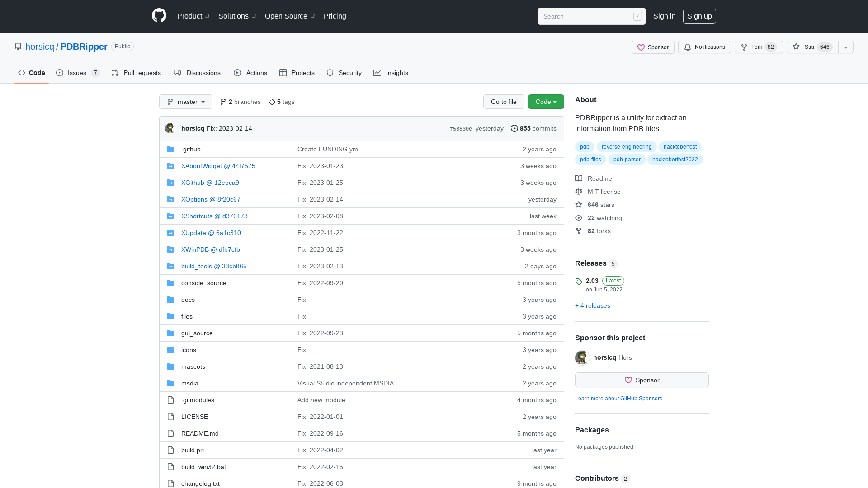This screenshot has width=868, height=488.
Task: Switch to the Discussions tab
Action: 197,73
